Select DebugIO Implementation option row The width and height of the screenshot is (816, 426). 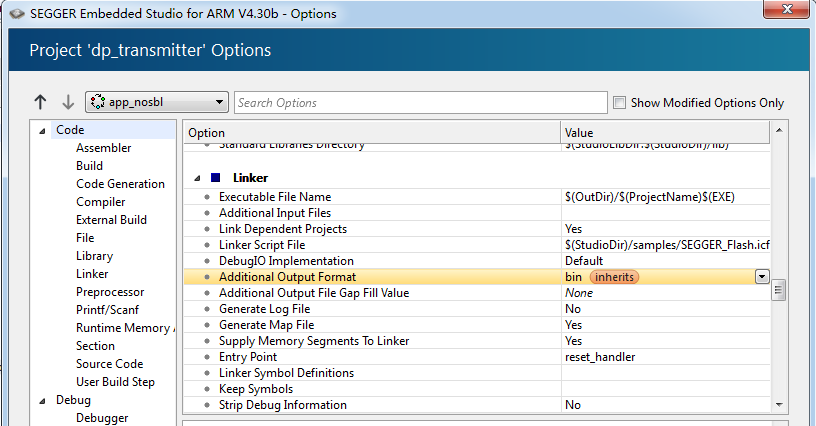click(x=477, y=261)
